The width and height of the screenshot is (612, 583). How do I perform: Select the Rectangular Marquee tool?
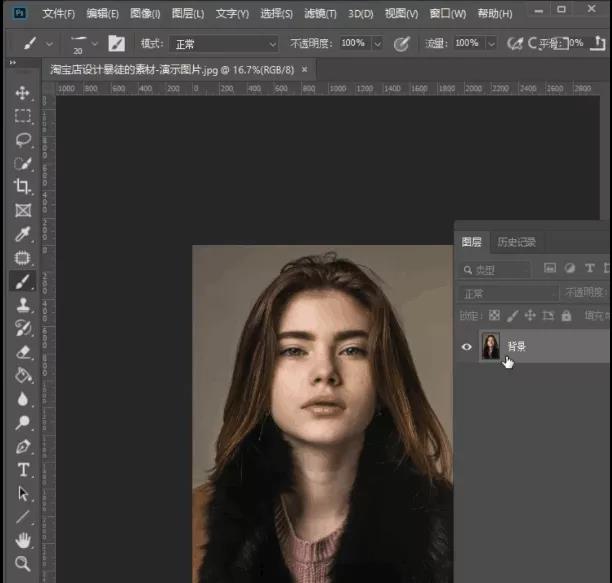(22, 116)
